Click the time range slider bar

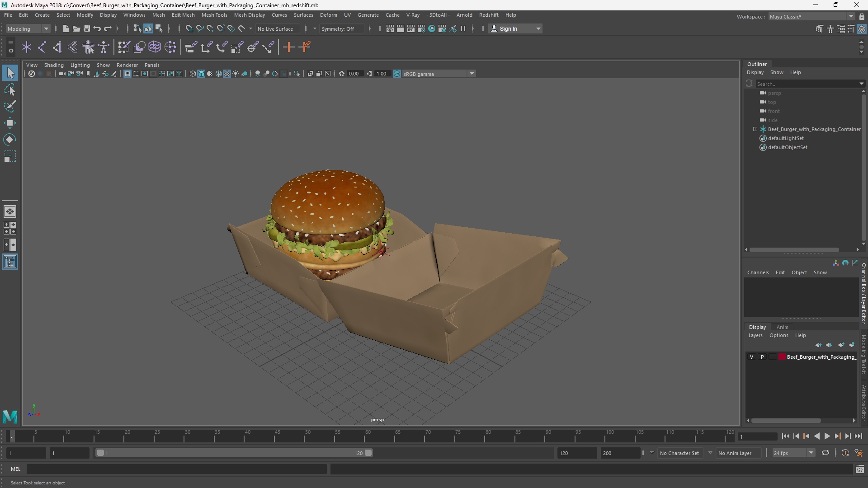click(x=234, y=453)
